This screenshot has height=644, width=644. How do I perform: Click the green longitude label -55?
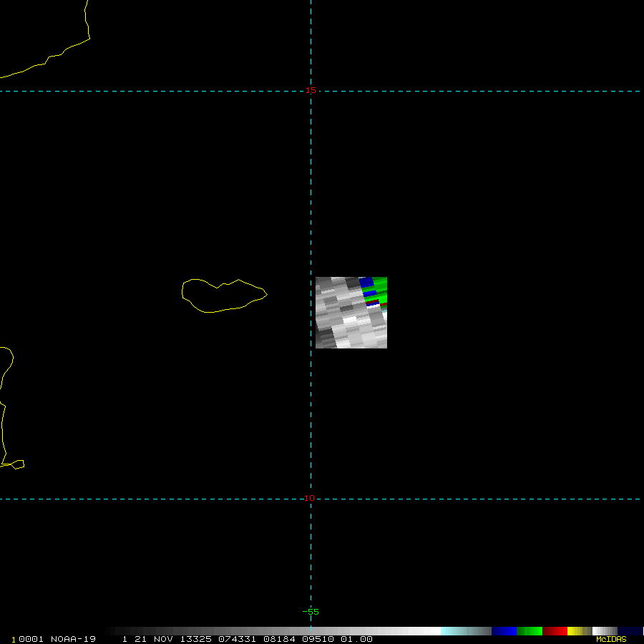(311, 612)
